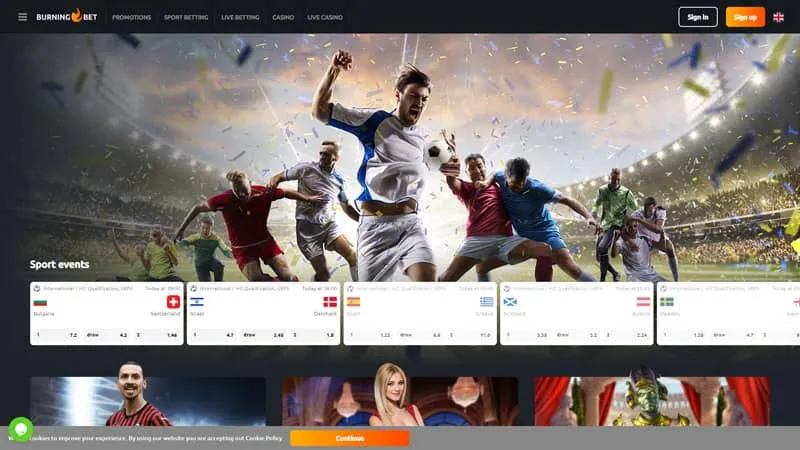Open Live Betting section

pyautogui.click(x=240, y=17)
